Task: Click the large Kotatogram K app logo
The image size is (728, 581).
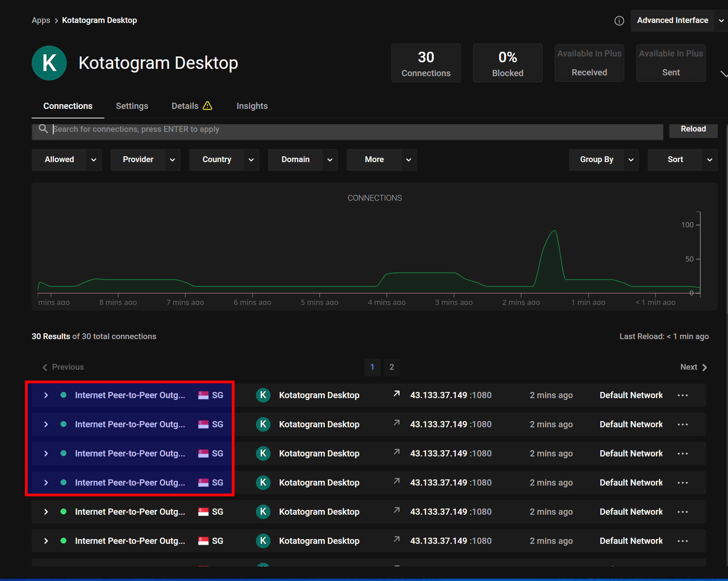Action: pyautogui.click(x=49, y=63)
